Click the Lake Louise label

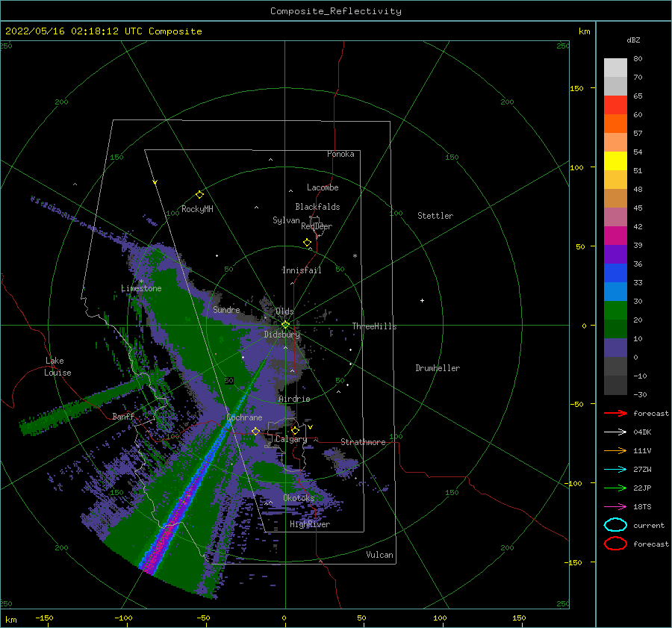[x=57, y=367]
